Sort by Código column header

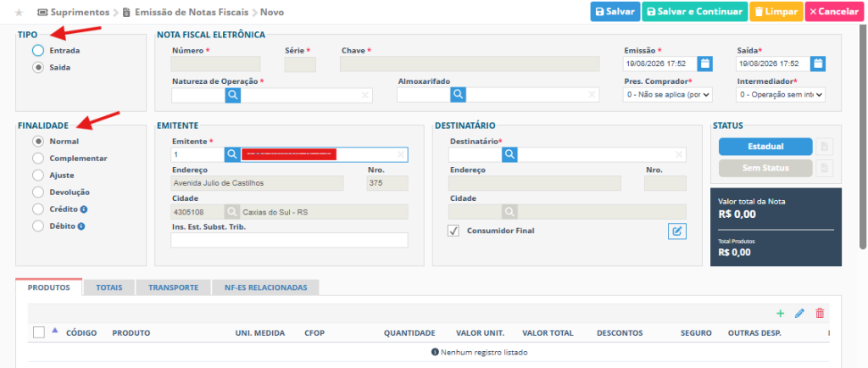click(81, 332)
